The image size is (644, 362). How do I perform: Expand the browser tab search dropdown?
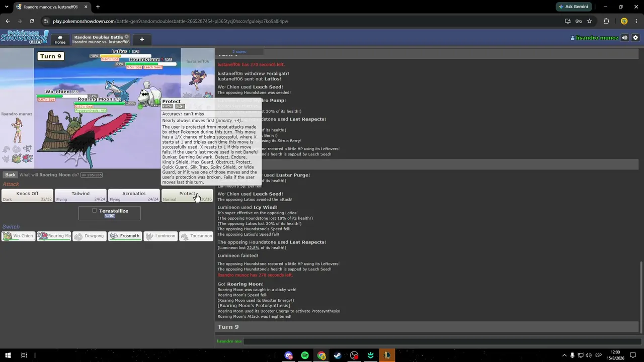(x=8, y=7)
